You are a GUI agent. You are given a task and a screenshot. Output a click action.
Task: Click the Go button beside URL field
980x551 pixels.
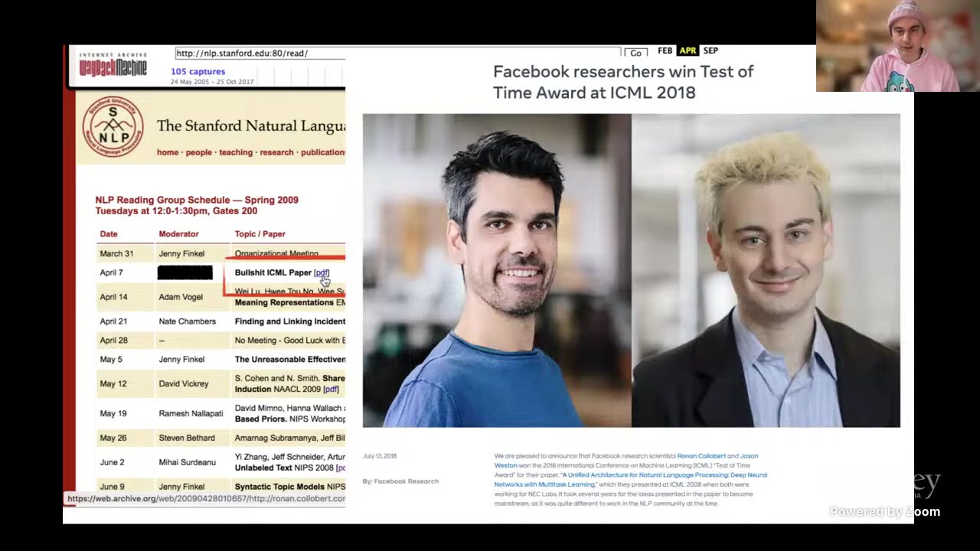pos(635,53)
